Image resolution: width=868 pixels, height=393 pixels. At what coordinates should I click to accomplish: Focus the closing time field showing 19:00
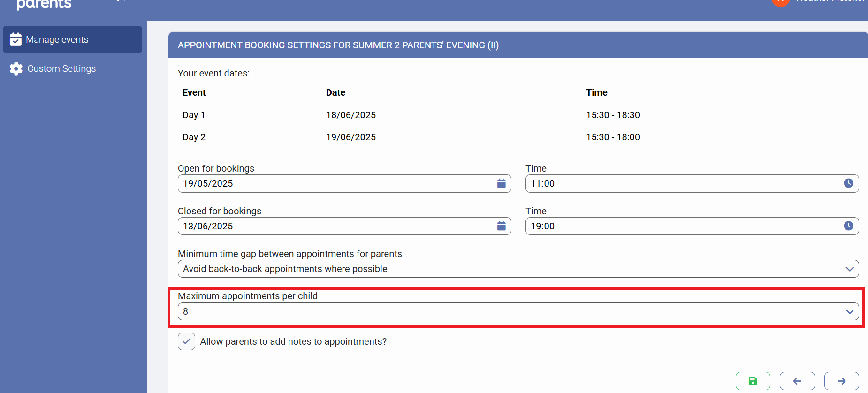point(683,226)
